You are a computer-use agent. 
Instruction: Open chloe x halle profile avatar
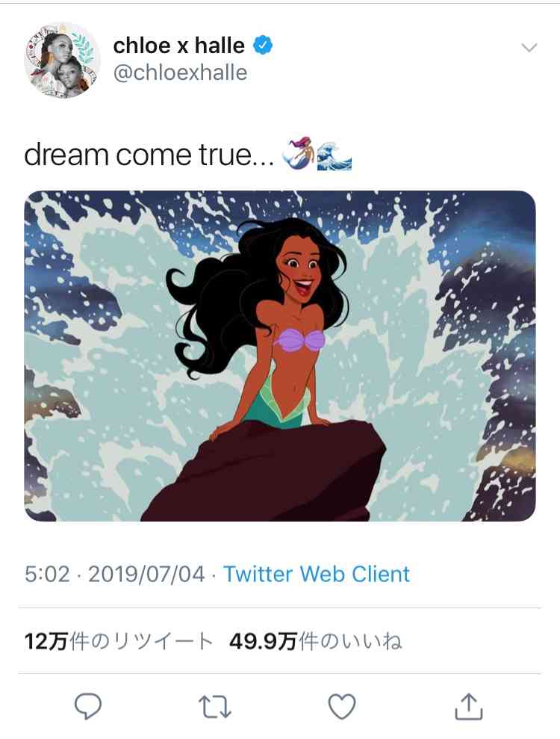(62, 60)
